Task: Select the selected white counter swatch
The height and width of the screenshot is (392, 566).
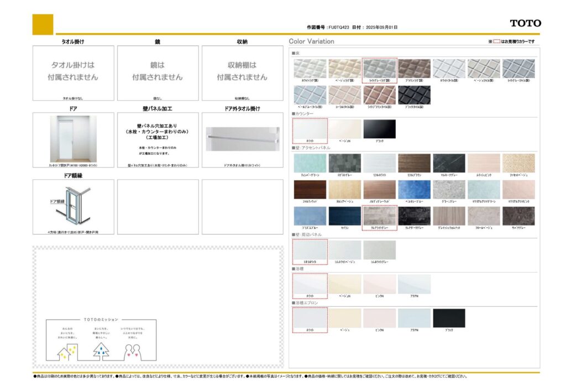Action: [x=310, y=129]
